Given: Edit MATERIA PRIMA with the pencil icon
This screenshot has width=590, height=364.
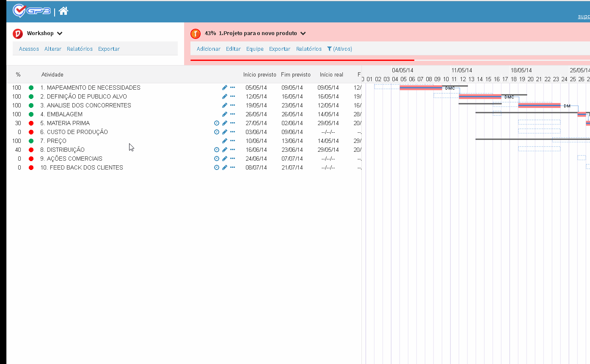Looking at the screenshot, I should pos(225,123).
